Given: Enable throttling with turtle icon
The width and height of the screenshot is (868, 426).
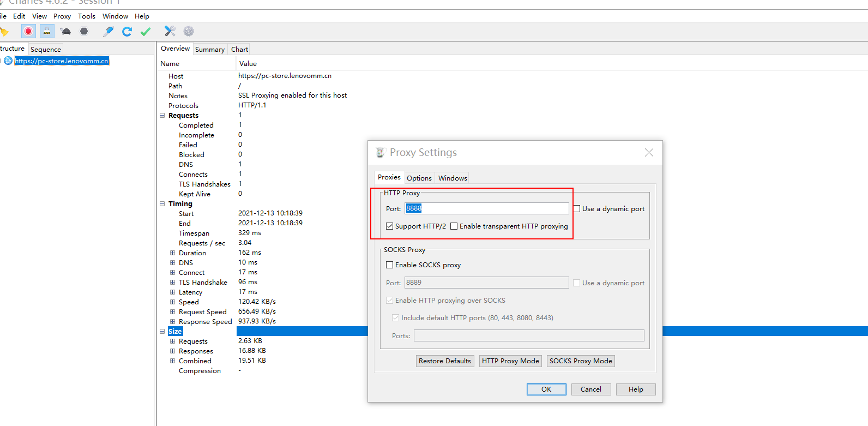Looking at the screenshot, I should tap(66, 31).
